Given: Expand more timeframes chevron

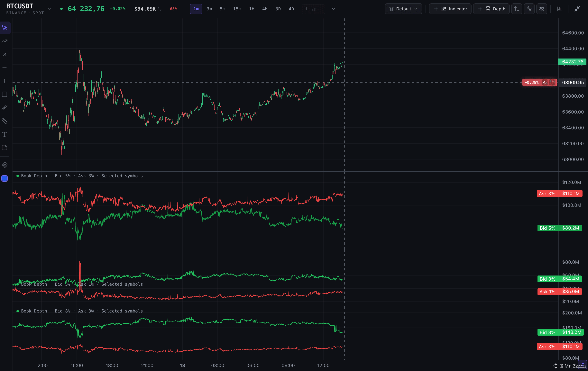Looking at the screenshot, I should (x=333, y=9).
